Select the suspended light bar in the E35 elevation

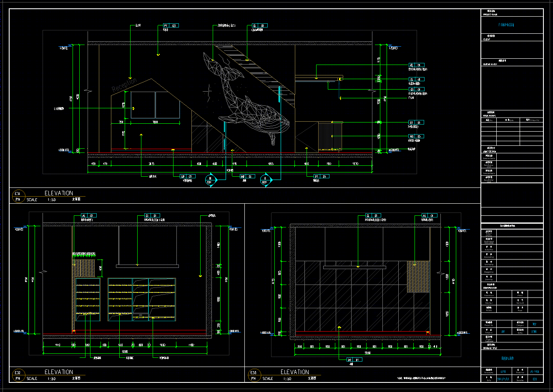pos(354,267)
